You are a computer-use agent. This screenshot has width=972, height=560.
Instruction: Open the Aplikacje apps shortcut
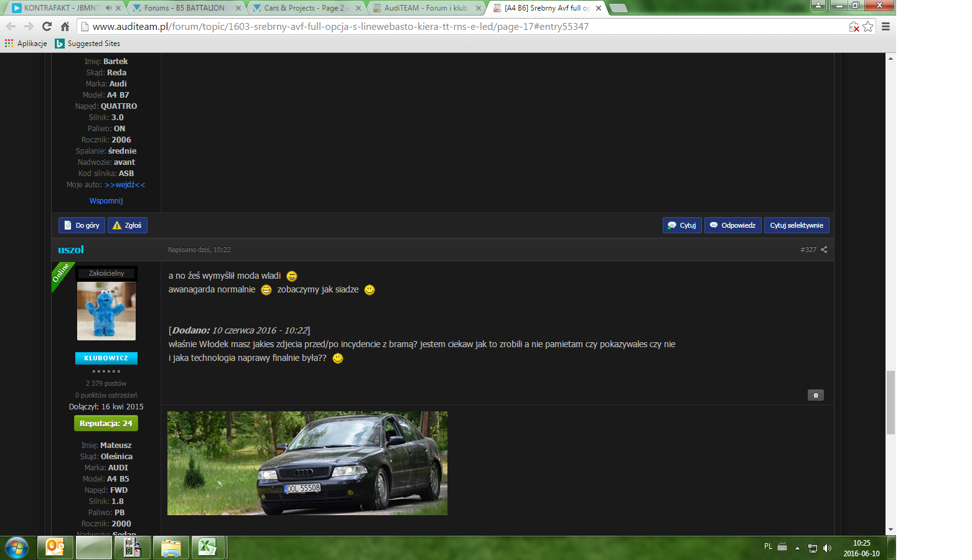26,44
